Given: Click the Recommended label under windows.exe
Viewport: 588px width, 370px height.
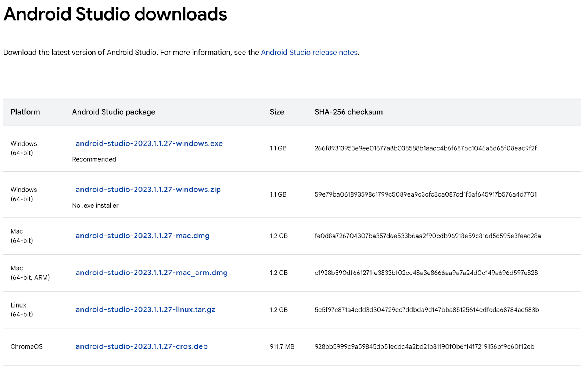Looking at the screenshot, I should point(94,159).
